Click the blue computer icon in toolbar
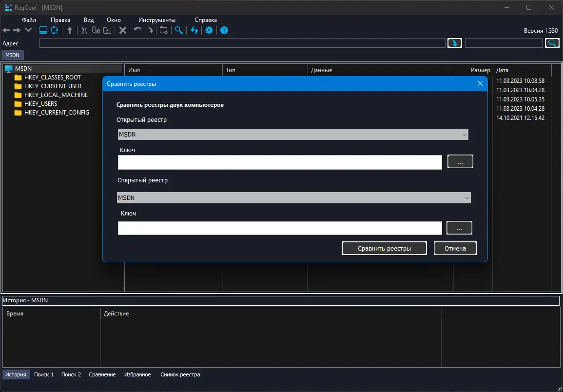 43,30
